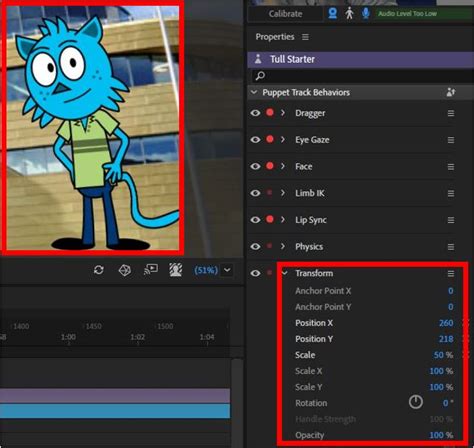Click Position X value 260
474x448 pixels.
coord(446,323)
